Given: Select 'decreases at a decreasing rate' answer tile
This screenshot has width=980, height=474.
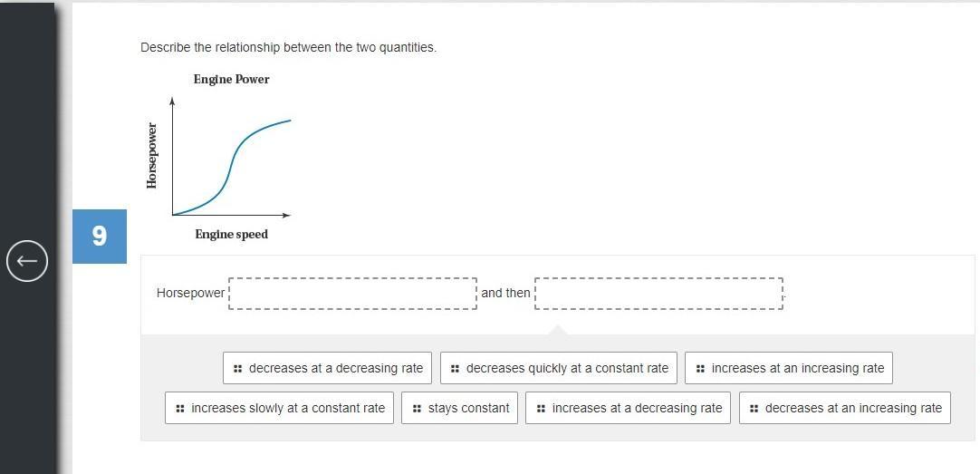Looking at the screenshot, I should [327, 368].
